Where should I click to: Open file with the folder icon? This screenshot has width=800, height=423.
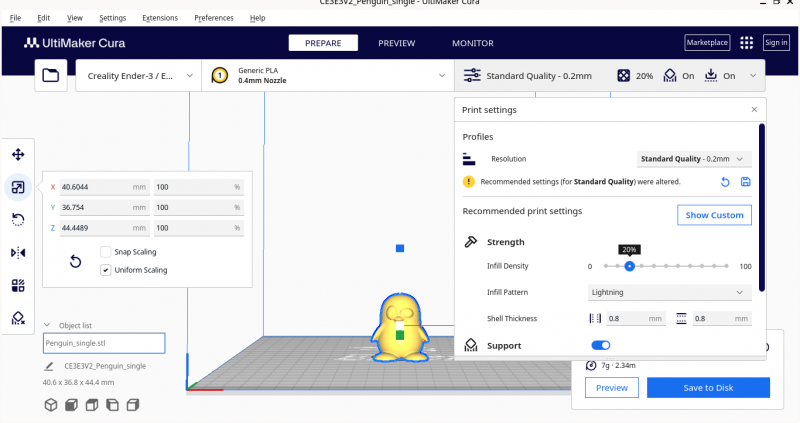[51, 76]
